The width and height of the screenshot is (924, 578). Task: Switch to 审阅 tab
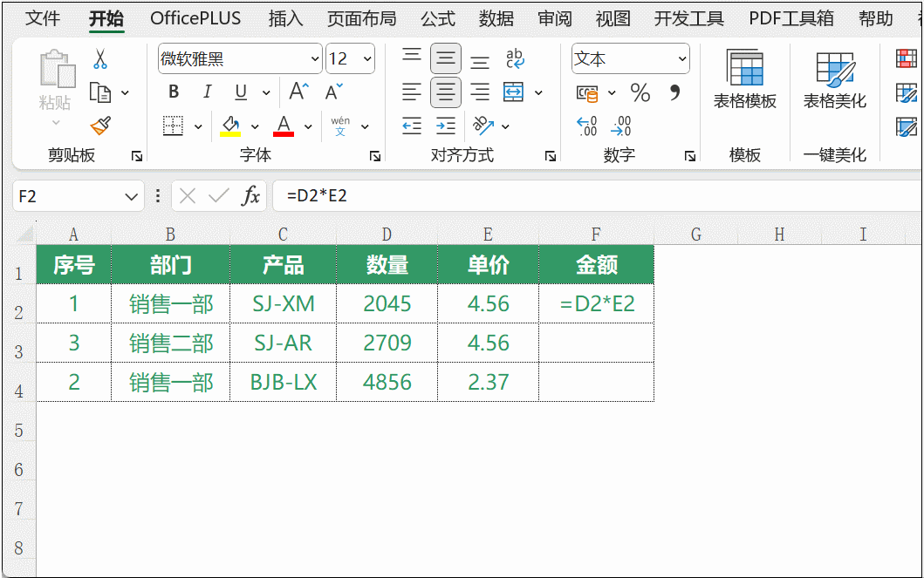pyautogui.click(x=555, y=19)
